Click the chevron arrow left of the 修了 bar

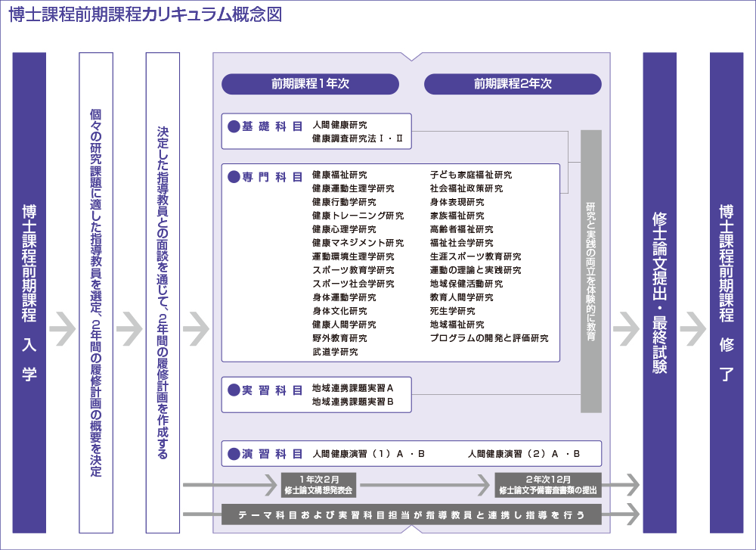[693, 329]
